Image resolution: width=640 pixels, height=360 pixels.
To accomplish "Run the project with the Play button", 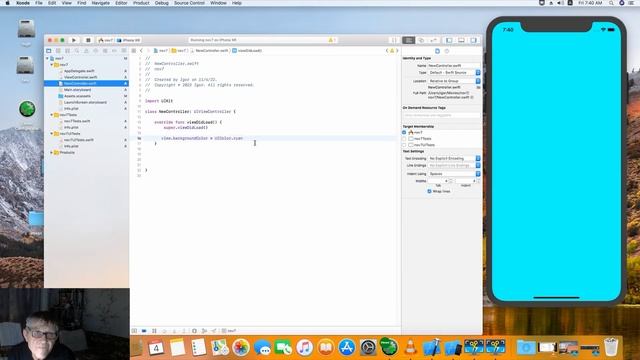I will coord(74,40).
